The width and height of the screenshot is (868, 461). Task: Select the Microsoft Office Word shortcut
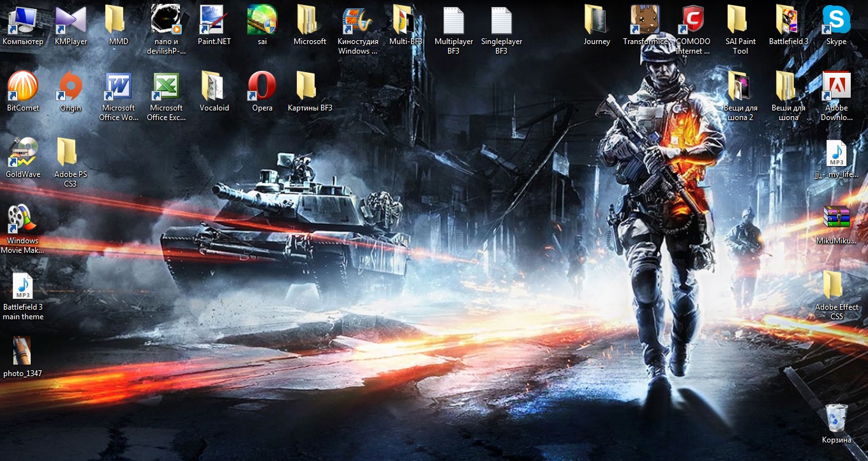(x=118, y=86)
